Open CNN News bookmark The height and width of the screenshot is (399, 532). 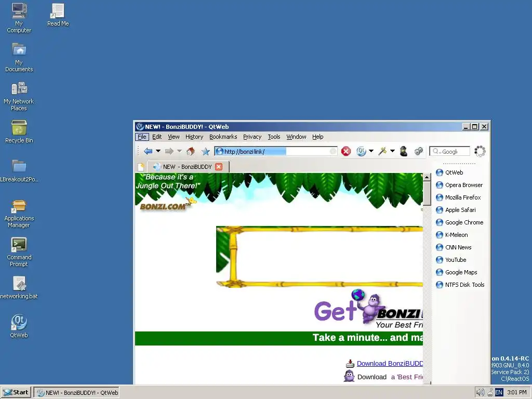454,247
